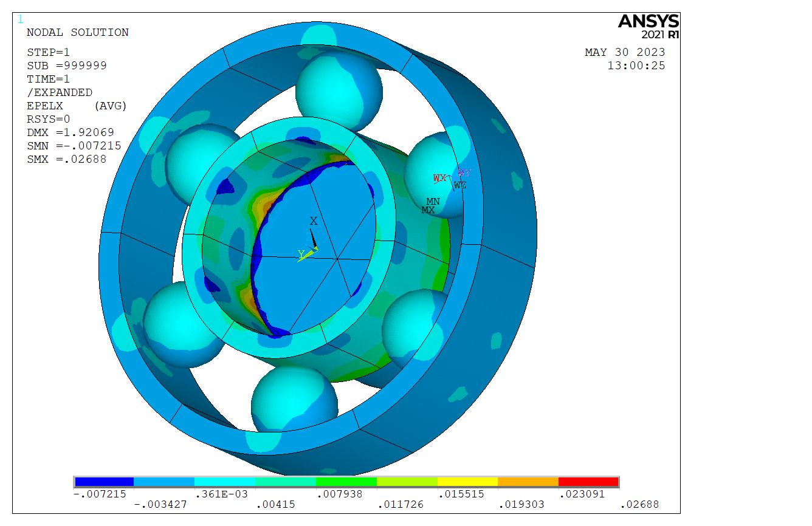Click the NODAL SOLUTION title text
Image resolution: width=812 pixels, height=526 pixels.
(78, 33)
